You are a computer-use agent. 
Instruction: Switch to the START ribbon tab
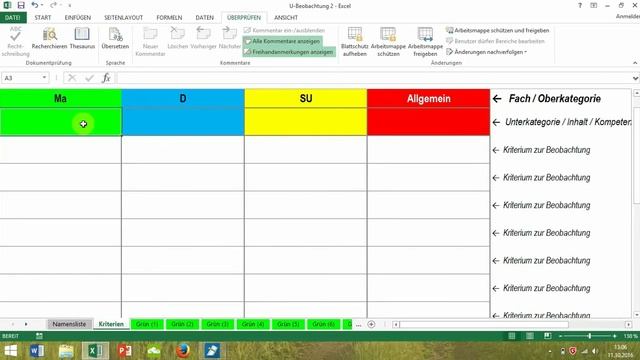pos(43,18)
